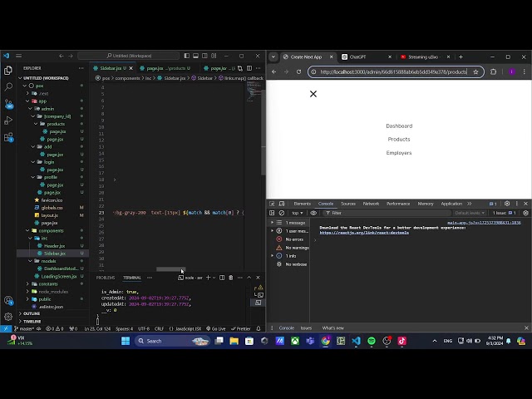
Task: Open console settings gear icon
Action: pyautogui.click(x=525, y=213)
